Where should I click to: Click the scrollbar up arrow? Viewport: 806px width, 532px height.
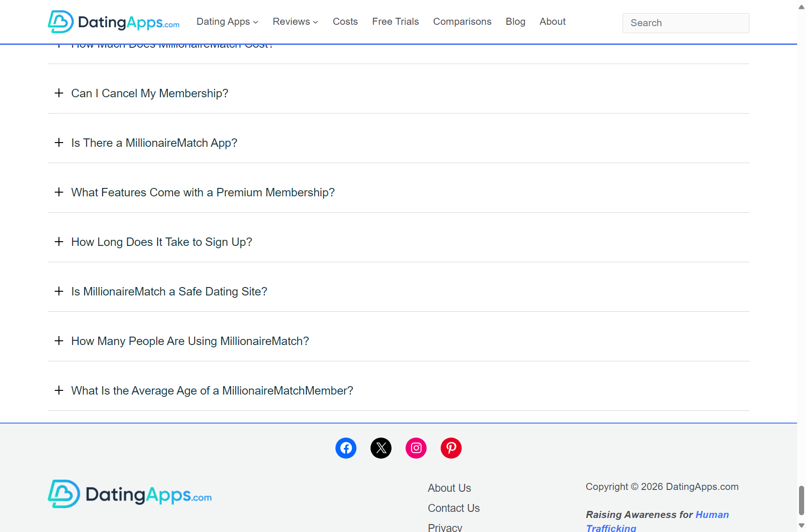tap(801, 7)
